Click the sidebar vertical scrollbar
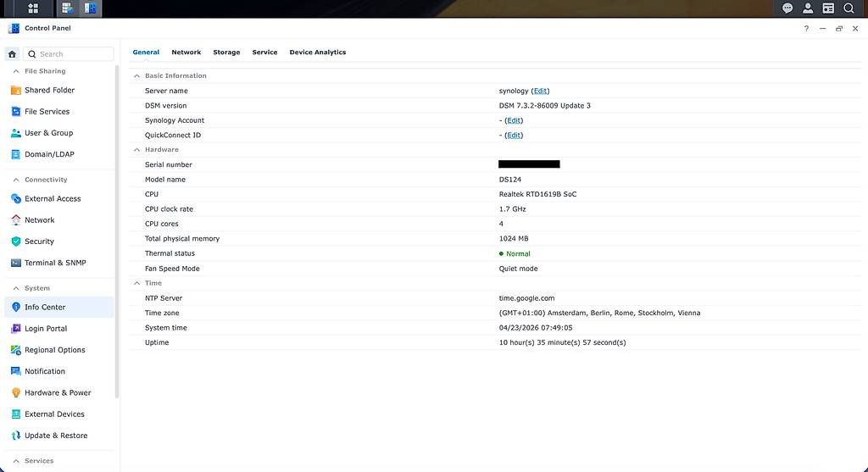Viewport: 868px width, 472px height. (x=117, y=231)
